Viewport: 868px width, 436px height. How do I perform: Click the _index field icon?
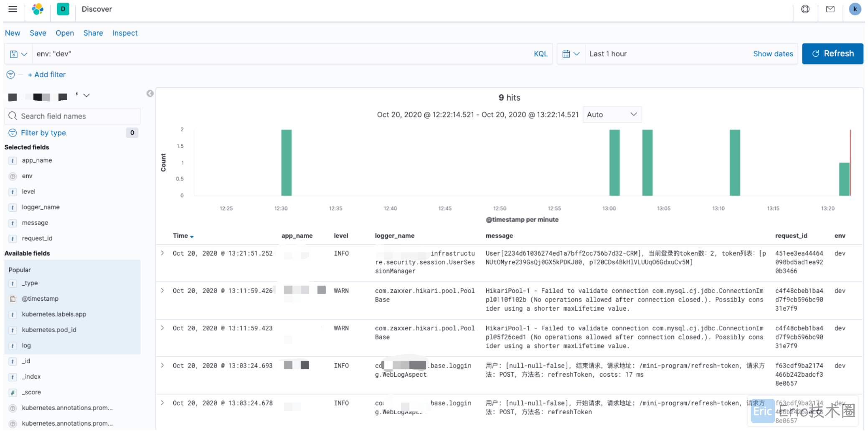[x=13, y=377]
